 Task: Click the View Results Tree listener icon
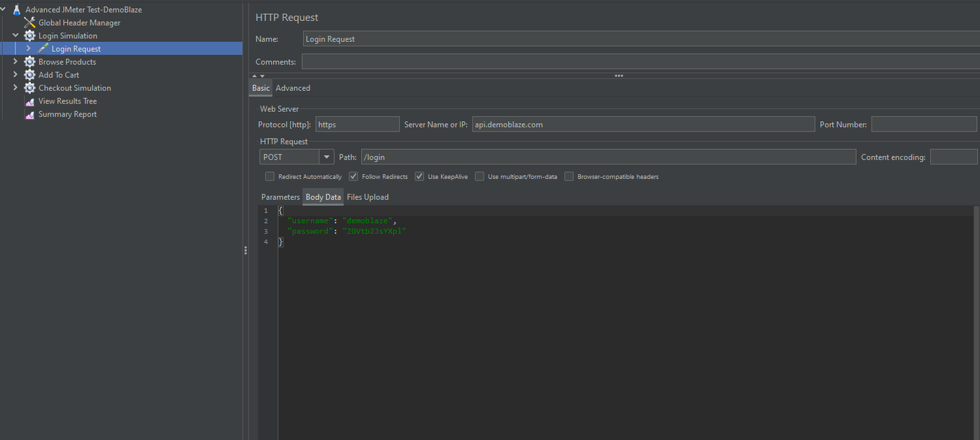coord(29,101)
